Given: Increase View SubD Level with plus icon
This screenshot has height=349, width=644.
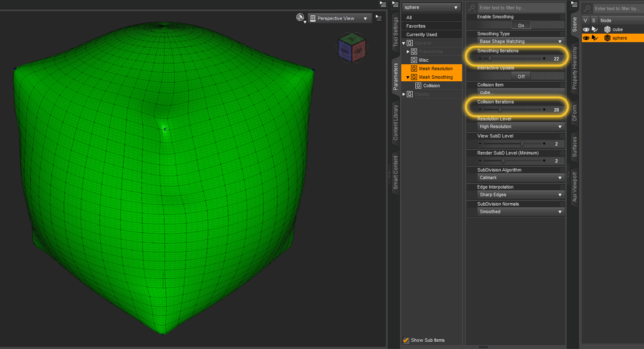Looking at the screenshot, I should tap(544, 144).
